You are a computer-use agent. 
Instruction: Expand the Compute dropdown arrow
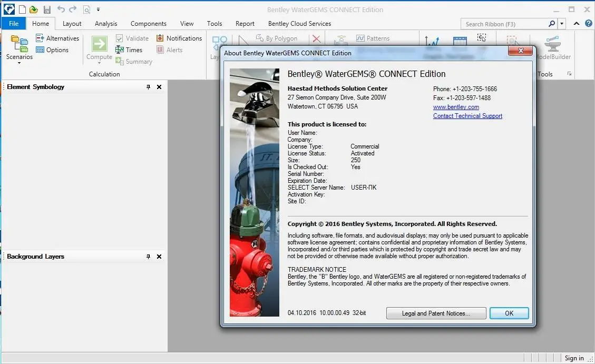pyautogui.click(x=100, y=63)
